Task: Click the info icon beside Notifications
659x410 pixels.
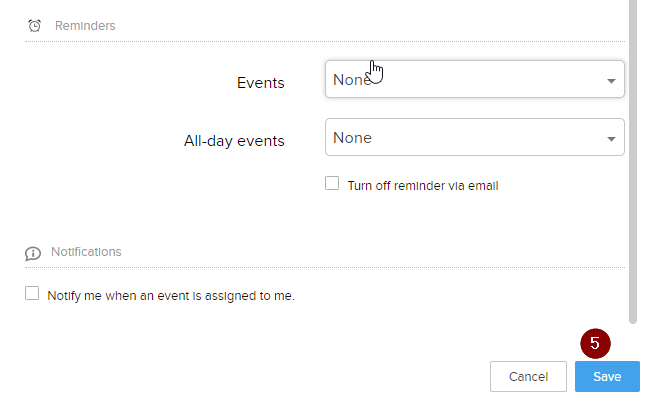Action: (33, 253)
